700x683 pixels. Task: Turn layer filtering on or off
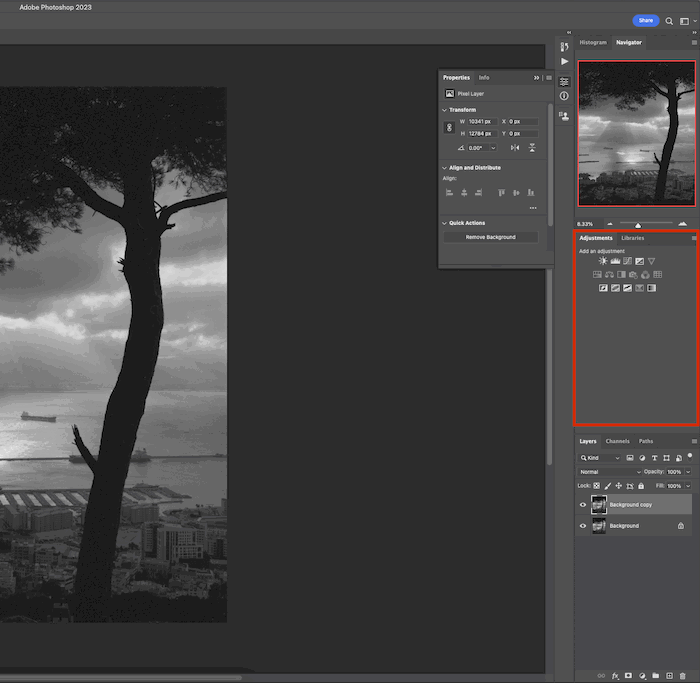pyautogui.click(x=690, y=456)
